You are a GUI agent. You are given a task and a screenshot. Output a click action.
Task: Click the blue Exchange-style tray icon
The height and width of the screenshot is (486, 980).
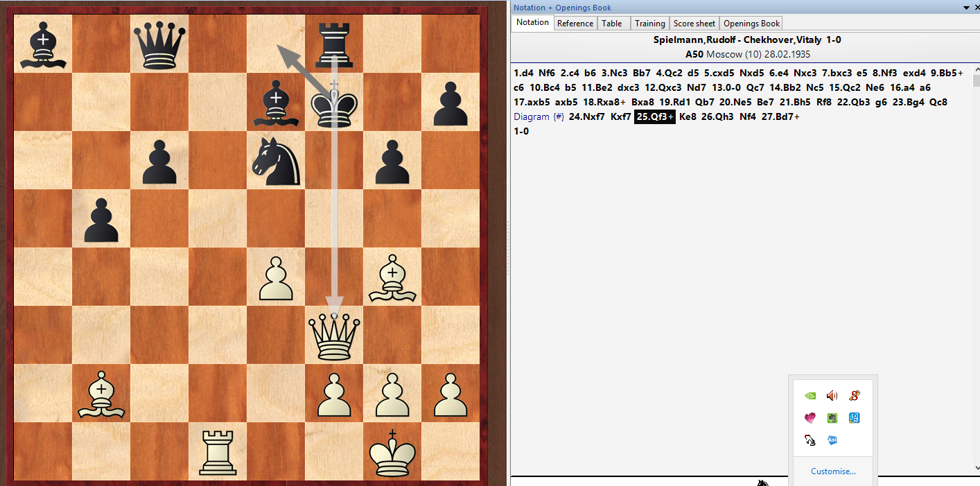click(x=855, y=418)
